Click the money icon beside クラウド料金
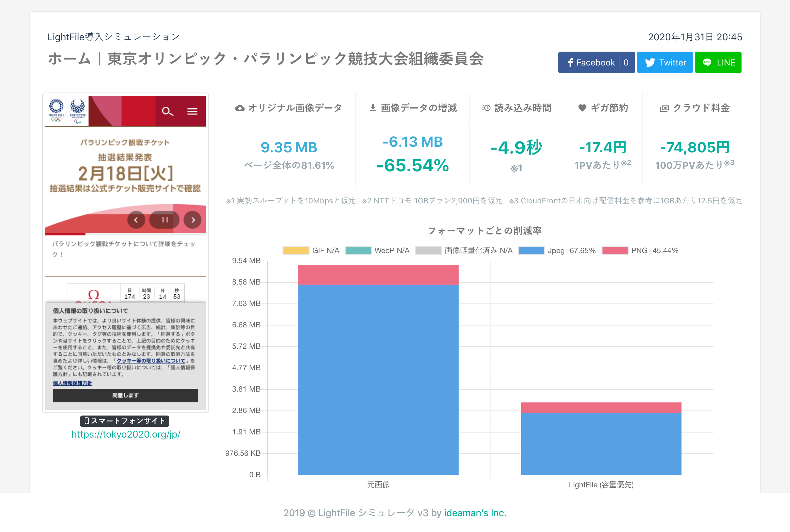Image resolution: width=790 pixels, height=532 pixels. coord(664,108)
